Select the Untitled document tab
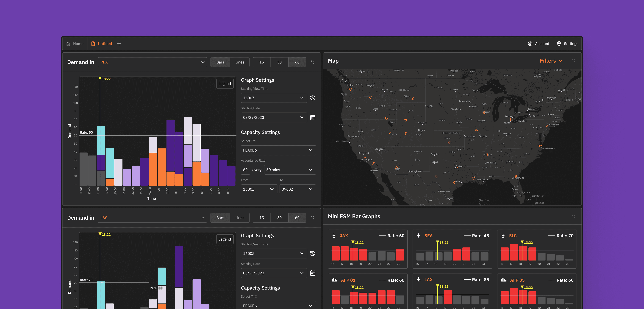Screen dimensions: 644x309 (102, 44)
